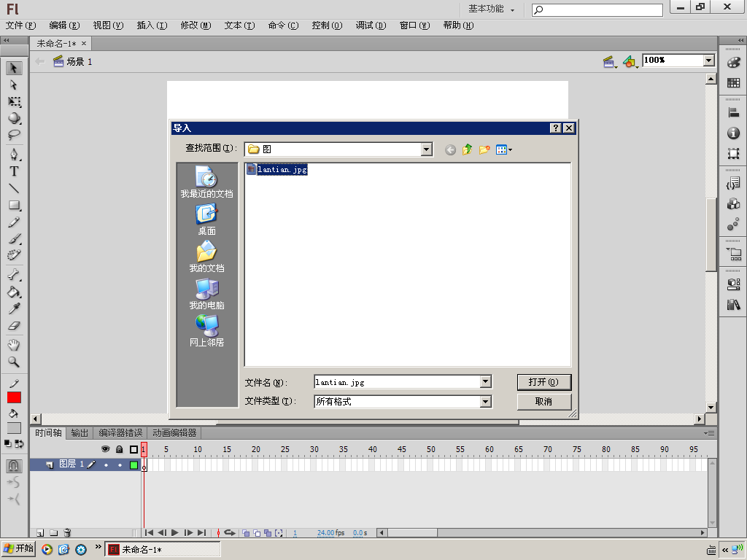
Task: Open the Info panel icon
Action: click(x=734, y=133)
